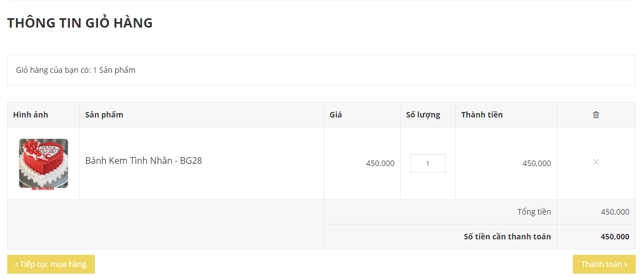Open the Bánh Kem Tình Nhân - BG28 link
Image resolution: width=644 pixels, height=278 pixels.
pos(139,161)
